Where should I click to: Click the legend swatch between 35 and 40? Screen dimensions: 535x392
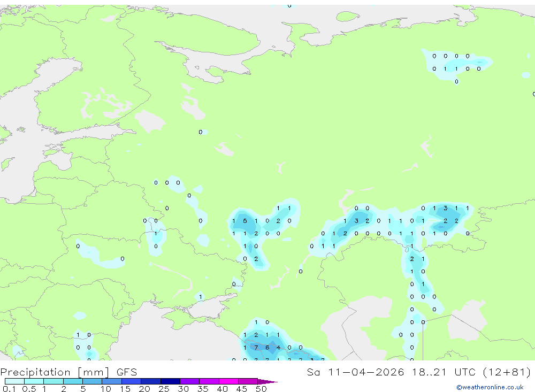coord(209,381)
